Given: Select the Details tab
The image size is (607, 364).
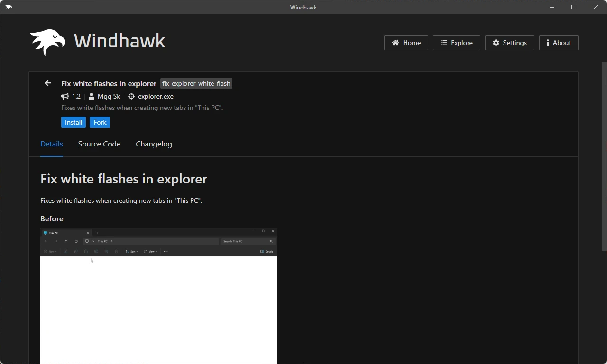Looking at the screenshot, I should pos(51,144).
